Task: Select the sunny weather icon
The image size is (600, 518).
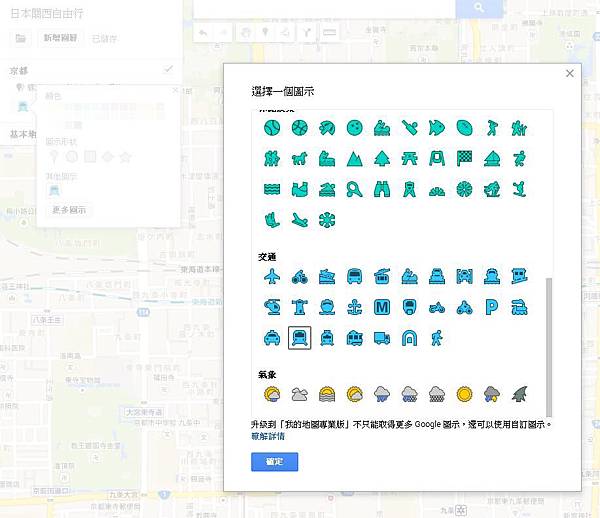Action: pos(465,394)
